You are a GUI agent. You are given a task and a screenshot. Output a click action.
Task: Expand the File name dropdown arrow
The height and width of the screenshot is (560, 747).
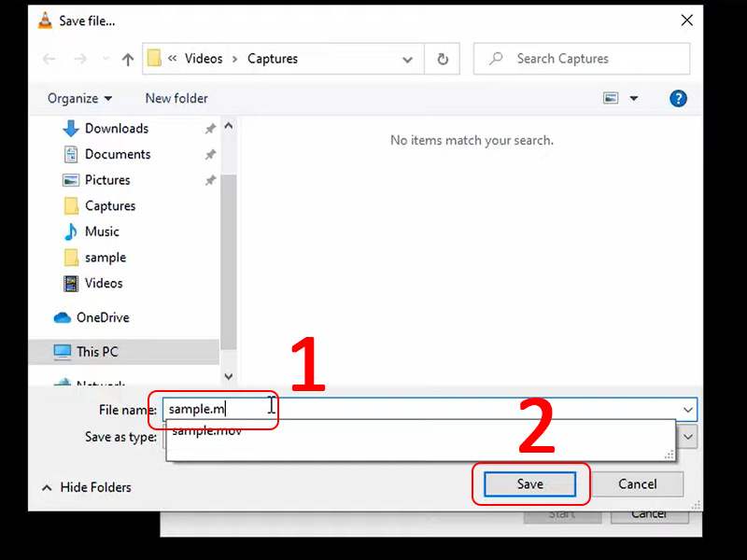[x=688, y=410]
